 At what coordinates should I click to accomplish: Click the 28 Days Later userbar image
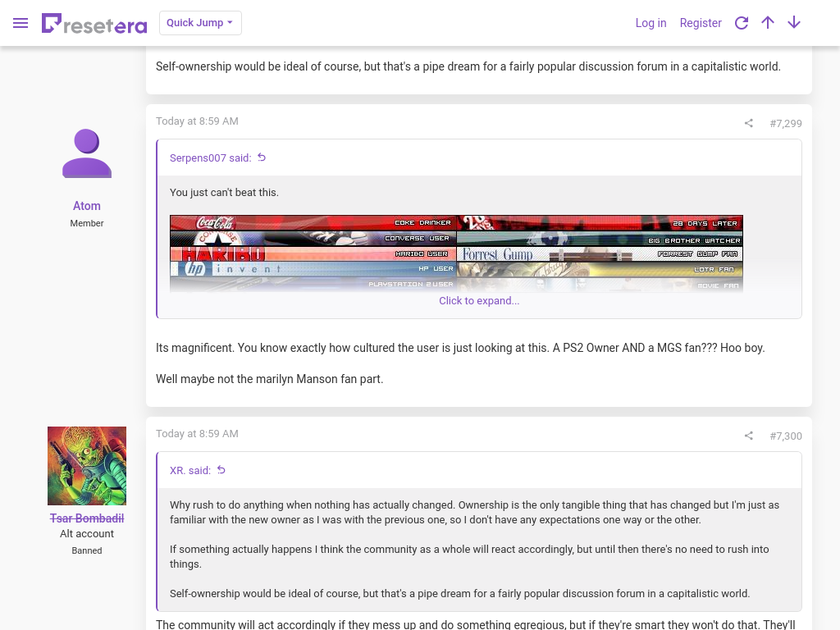tap(600, 222)
